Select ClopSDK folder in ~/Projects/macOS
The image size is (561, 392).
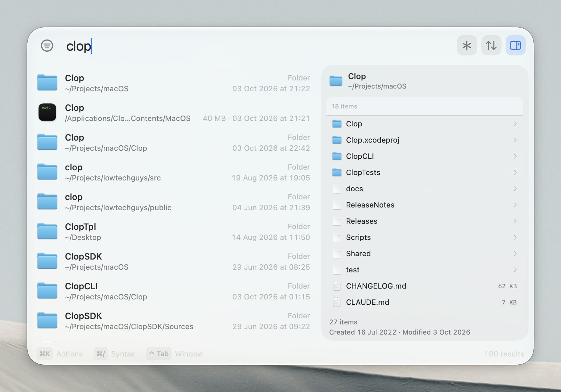point(174,262)
